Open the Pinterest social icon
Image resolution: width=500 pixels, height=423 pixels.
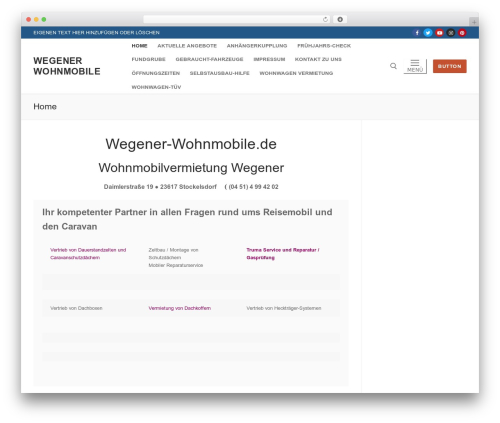(x=462, y=33)
